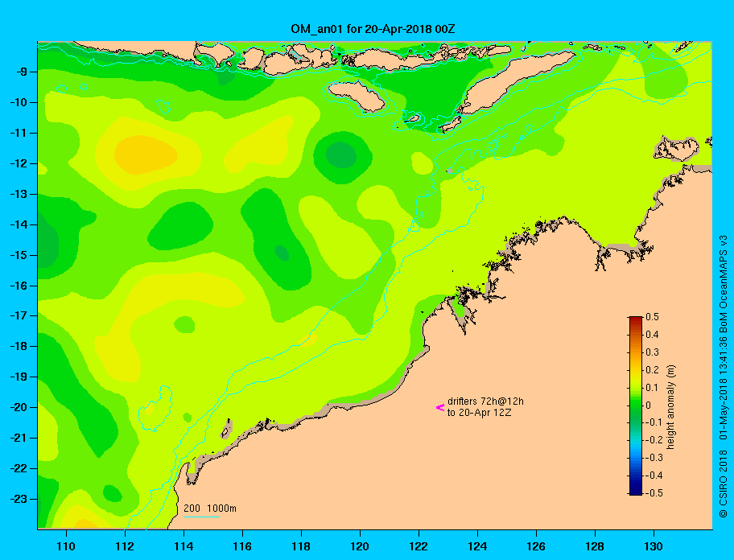
Task: Click colorbar tick label 0.3
Action: point(653,352)
